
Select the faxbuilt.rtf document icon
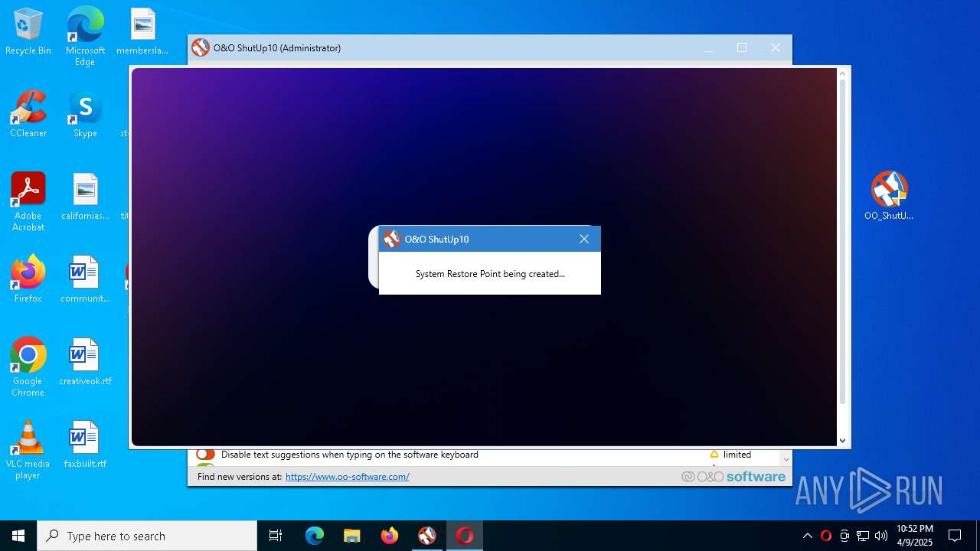pyautogui.click(x=85, y=445)
